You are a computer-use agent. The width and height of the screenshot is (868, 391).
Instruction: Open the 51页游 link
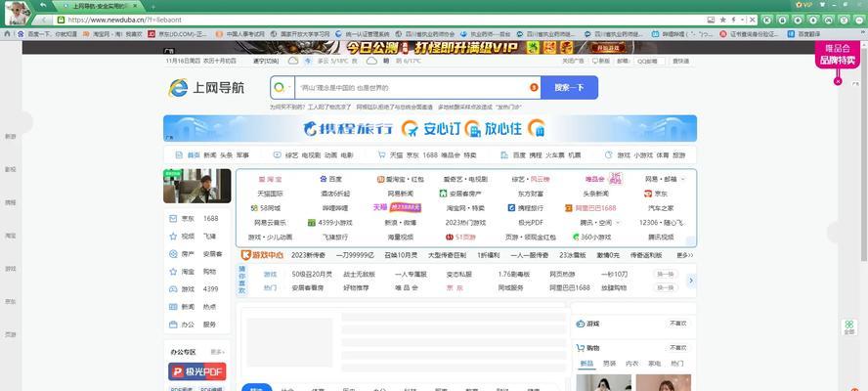(460, 237)
